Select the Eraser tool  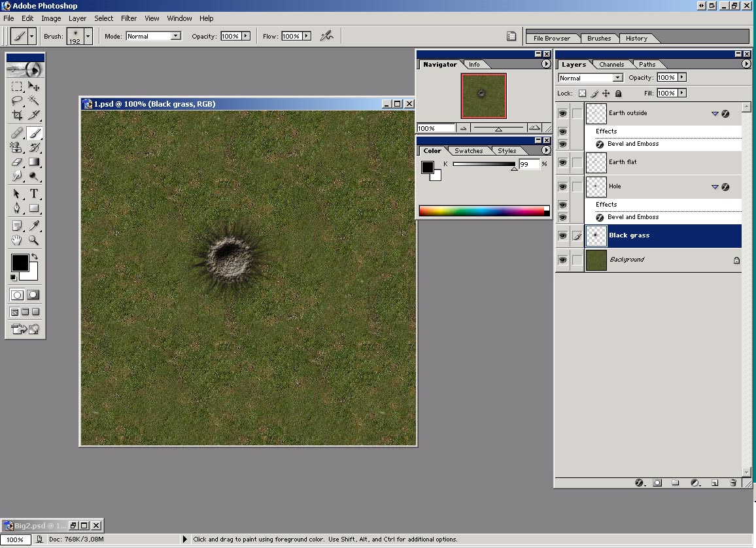point(17,162)
